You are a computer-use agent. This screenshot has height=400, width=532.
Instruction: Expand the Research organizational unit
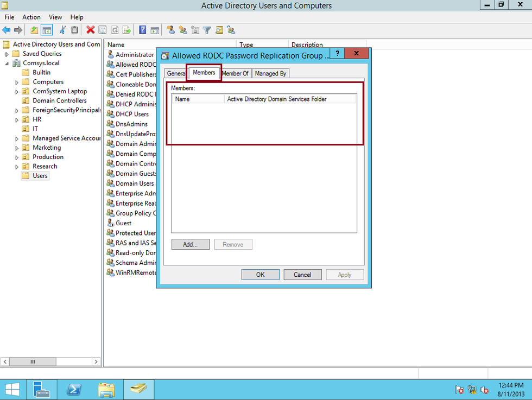pyautogui.click(x=17, y=167)
